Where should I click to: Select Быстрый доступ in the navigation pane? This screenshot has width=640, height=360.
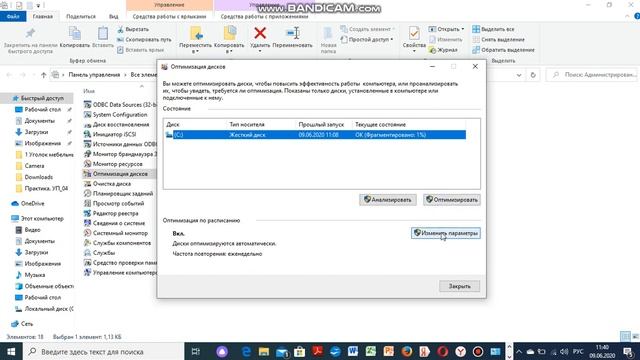click(42, 98)
